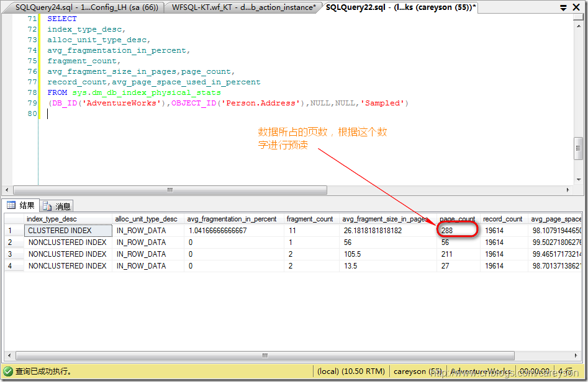Image resolution: width=588 pixels, height=382 pixels.
Task: Click the query success status icon
Action: coord(7,371)
